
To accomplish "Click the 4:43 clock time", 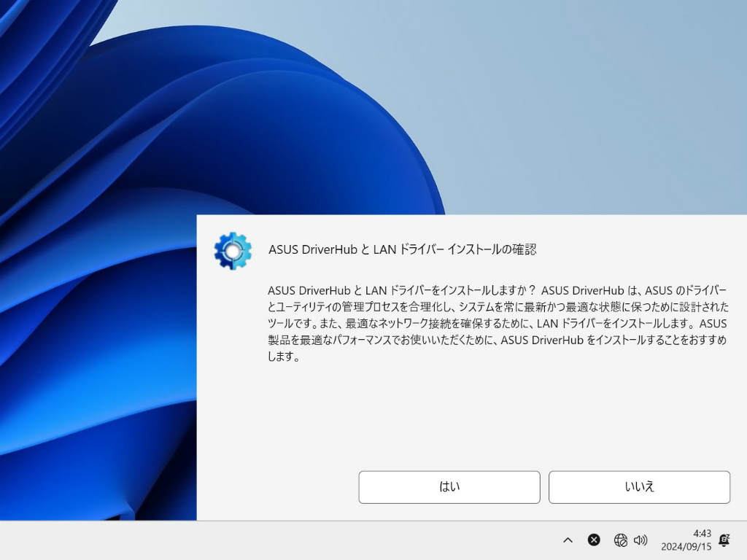I will [x=703, y=533].
